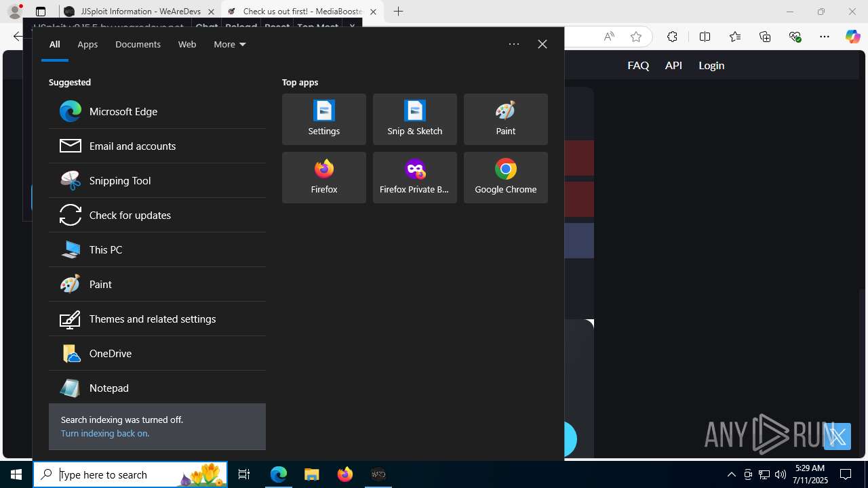Open Edge Collections button
The height and width of the screenshot is (488, 868).
point(765,37)
